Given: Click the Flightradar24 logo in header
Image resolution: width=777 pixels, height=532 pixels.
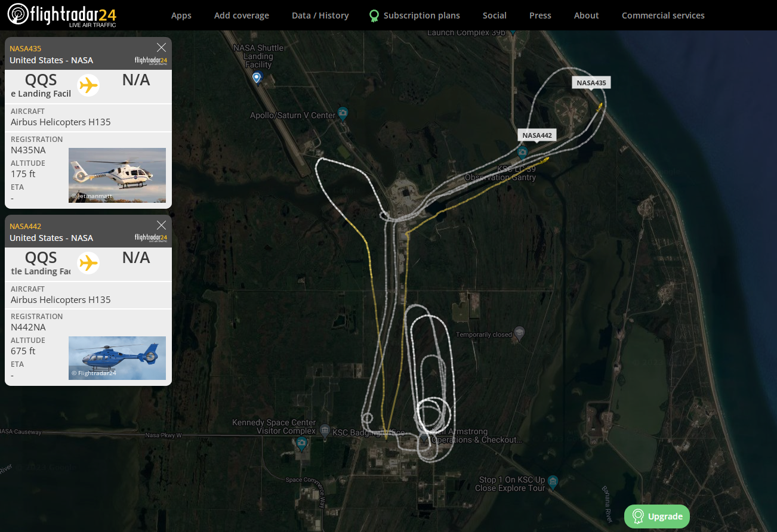Looking at the screenshot, I should pyautogui.click(x=61, y=15).
